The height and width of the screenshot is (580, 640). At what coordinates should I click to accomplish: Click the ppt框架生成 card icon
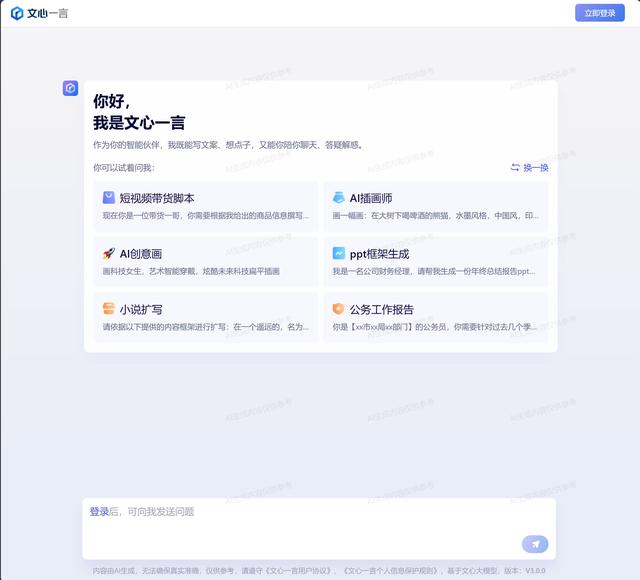[x=339, y=254]
